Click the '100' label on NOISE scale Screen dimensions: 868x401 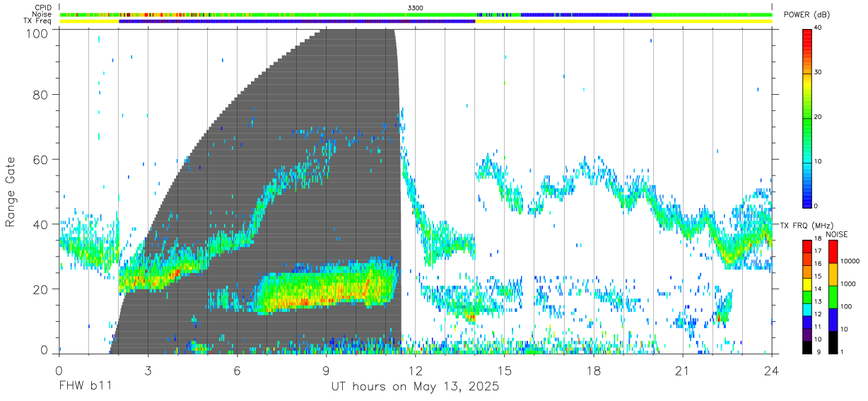click(846, 306)
